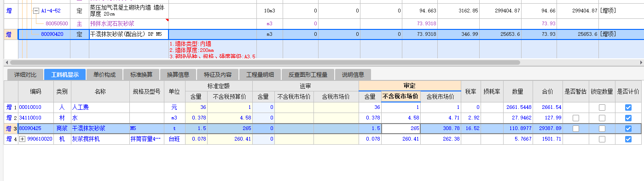Click the 审定 group header
The height and width of the screenshot is (181, 644).
pos(410,86)
